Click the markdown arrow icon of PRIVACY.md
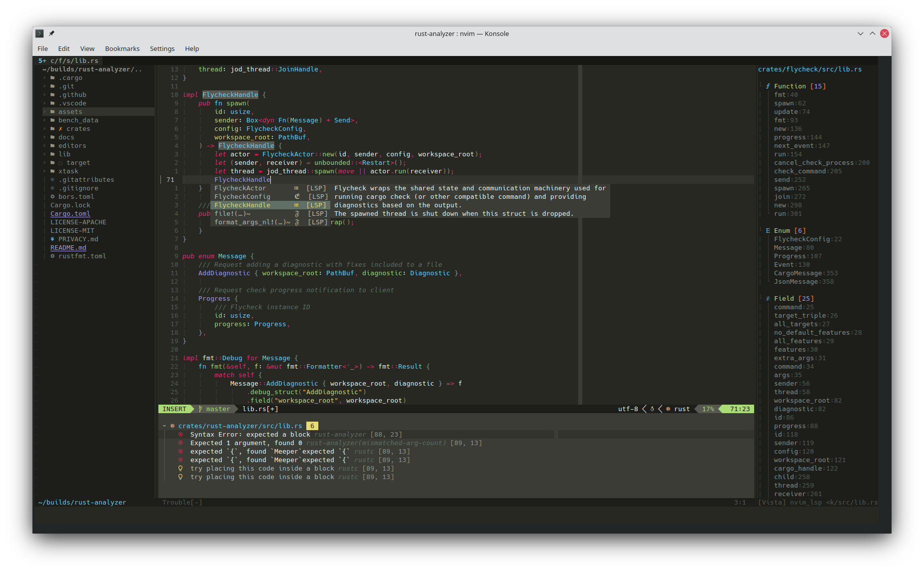The image size is (924, 572). click(52, 239)
